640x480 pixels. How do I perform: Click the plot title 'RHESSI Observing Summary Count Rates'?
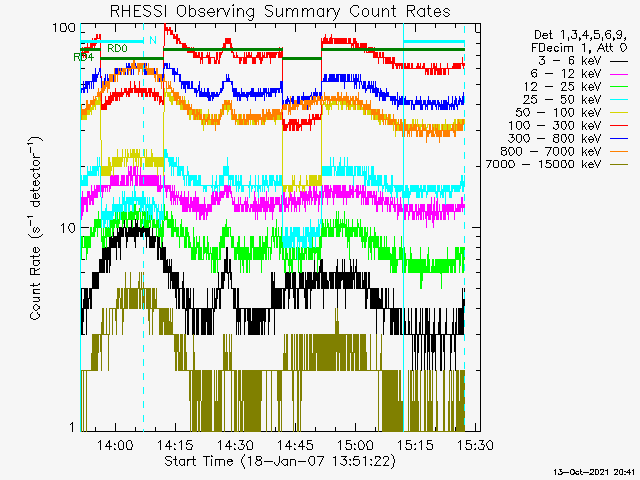coord(280,11)
